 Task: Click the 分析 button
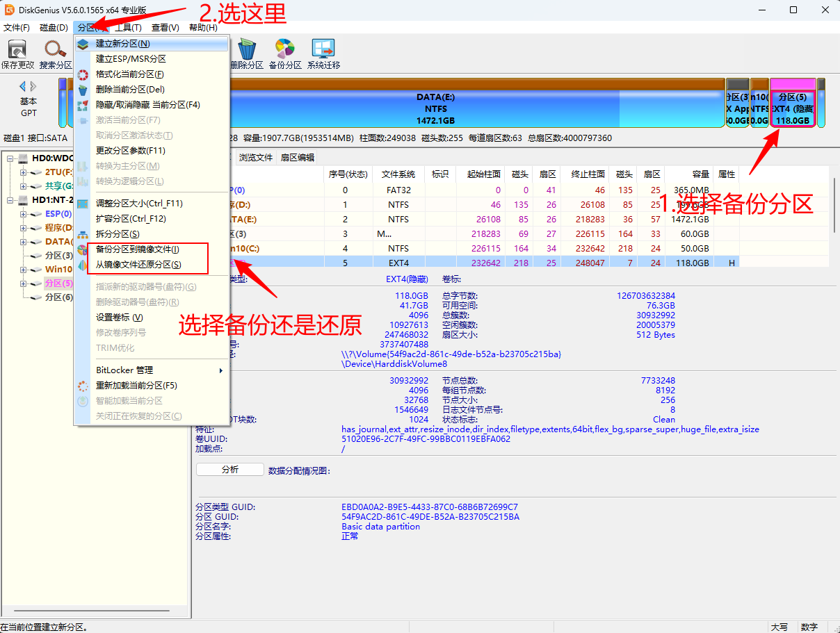230,470
